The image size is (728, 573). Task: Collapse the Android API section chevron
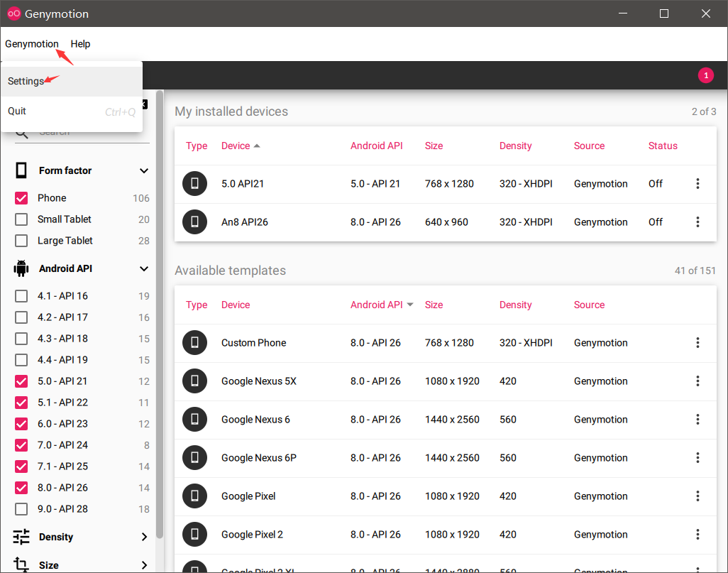(144, 268)
